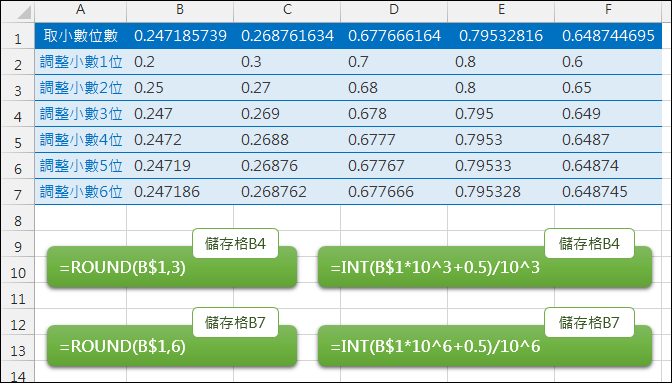Select column B header
The image size is (672, 383).
[180, 11]
